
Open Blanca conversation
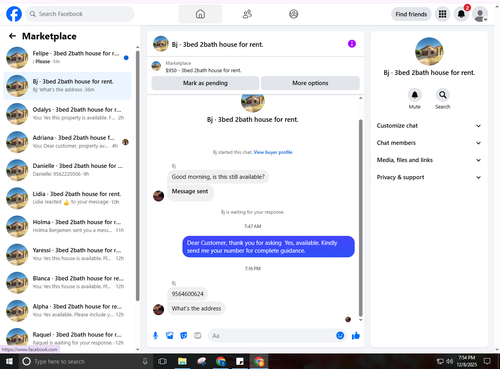(x=67, y=282)
